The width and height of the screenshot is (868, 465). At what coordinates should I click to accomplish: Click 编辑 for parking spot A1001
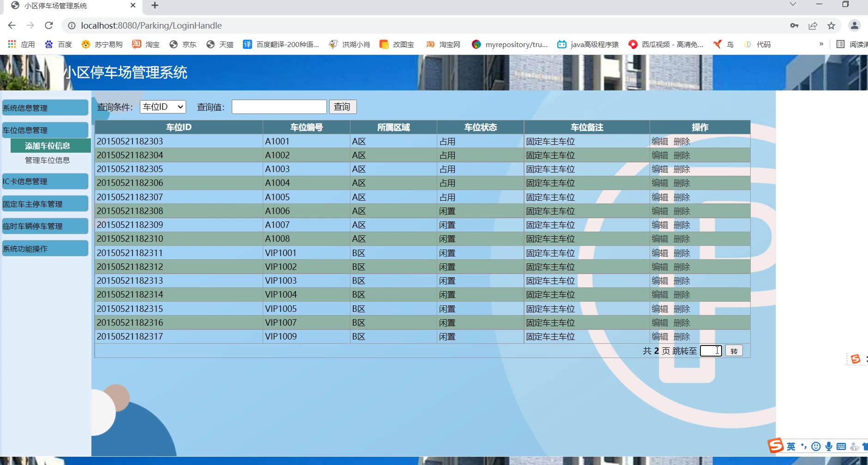[659, 142]
